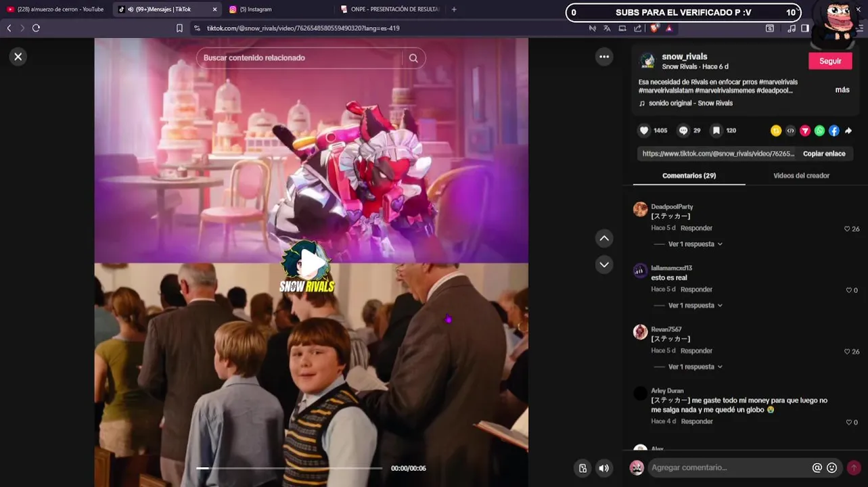This screenshot has width=868, height=487.
Task: Expand Ver 1 respuesta under lallamamcxd13
Action: coord(695,306)
